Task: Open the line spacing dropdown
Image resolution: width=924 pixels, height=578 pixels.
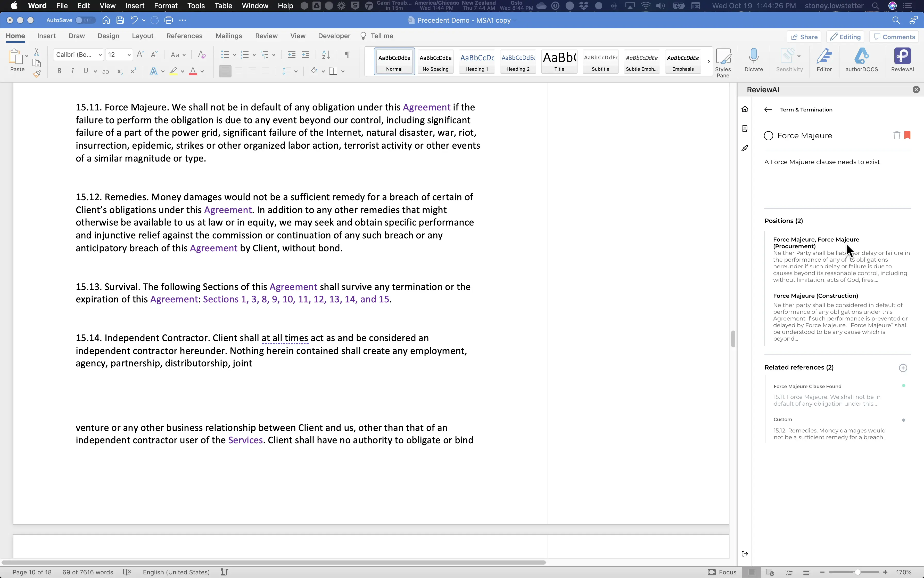Action: (290, 71)
